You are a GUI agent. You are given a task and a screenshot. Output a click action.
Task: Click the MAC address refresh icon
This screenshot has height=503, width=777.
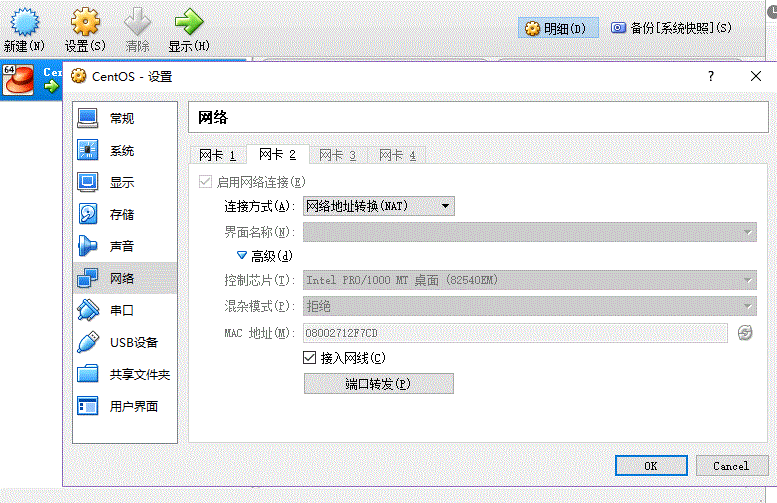point(745,333)
